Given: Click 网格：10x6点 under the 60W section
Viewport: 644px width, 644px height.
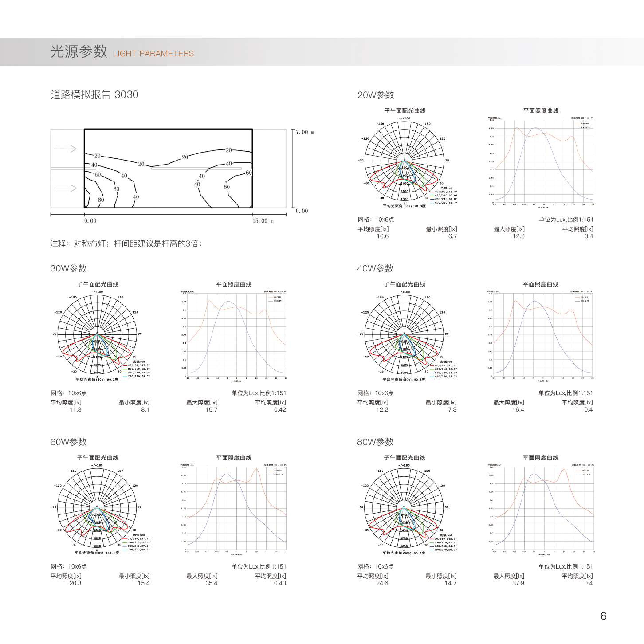Looking at the screenshot, I should click(69, 566).
